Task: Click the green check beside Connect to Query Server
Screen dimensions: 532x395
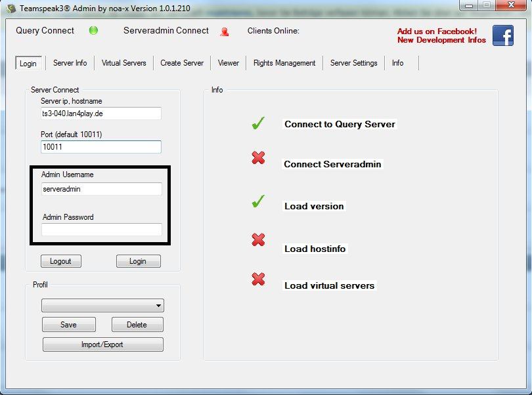Action: (x=258, y=123)
